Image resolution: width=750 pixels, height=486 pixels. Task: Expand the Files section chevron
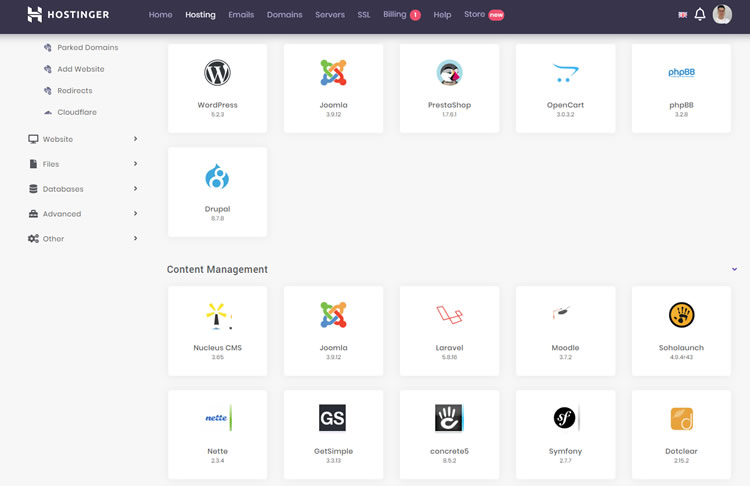(x=135, y=164)
